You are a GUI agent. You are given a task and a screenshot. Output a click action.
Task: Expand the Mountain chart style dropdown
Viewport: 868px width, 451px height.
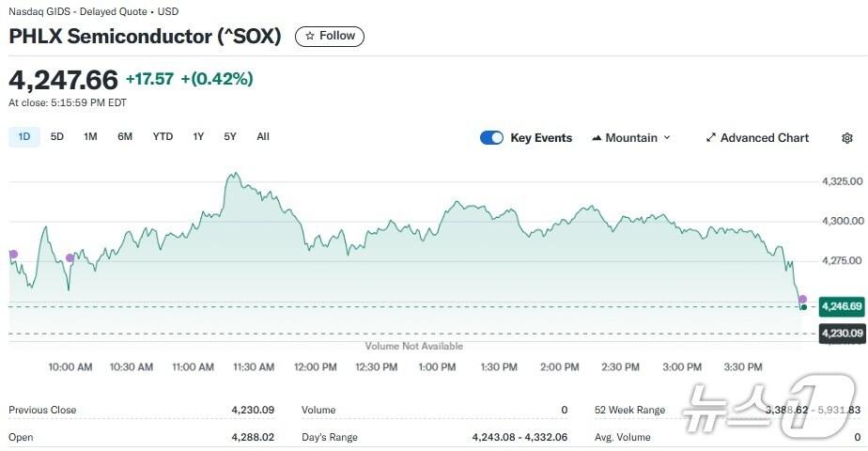click(x=631, y=138)
